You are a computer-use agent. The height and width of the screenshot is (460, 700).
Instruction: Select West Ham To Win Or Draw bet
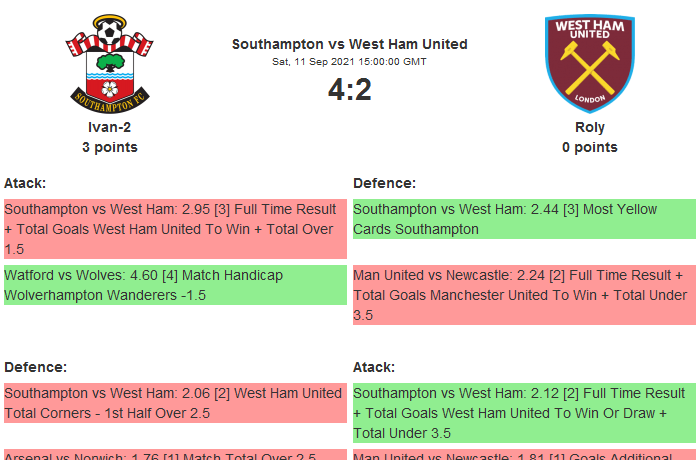pos(523,413)
